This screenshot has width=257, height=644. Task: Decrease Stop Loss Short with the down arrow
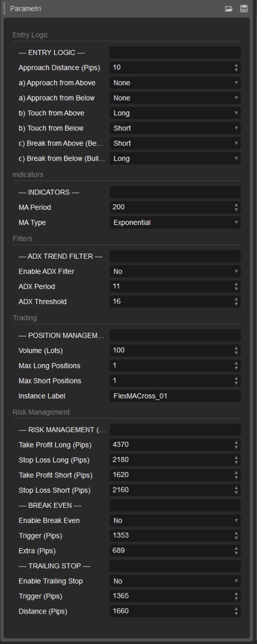[x=236, y=493]
